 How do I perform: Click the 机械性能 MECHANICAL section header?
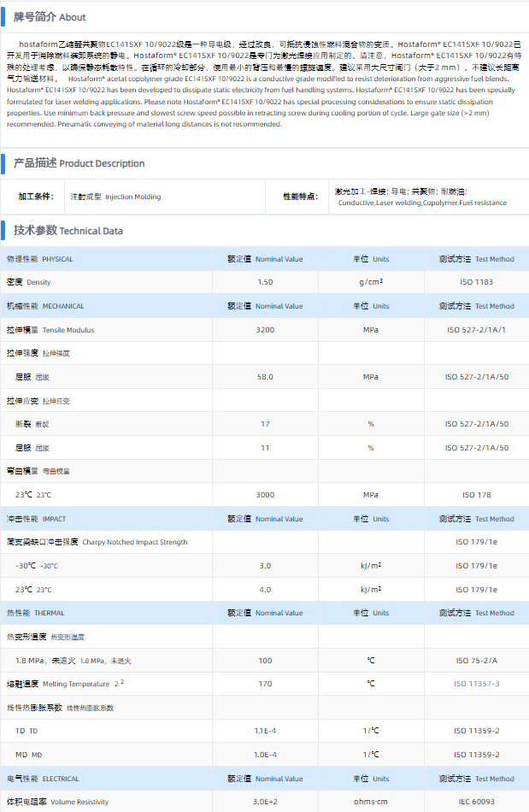coord(45,306)
